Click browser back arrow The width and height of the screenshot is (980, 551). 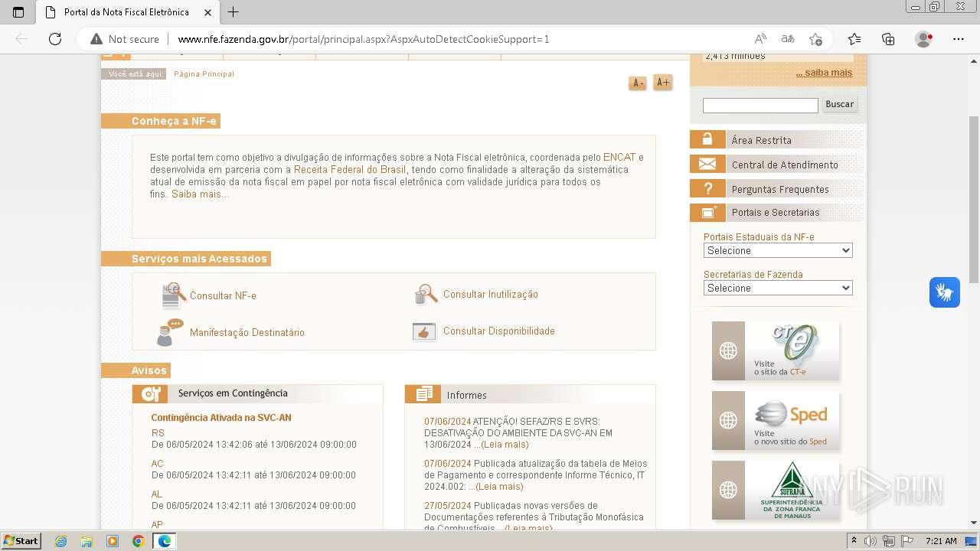coord(21,39)
